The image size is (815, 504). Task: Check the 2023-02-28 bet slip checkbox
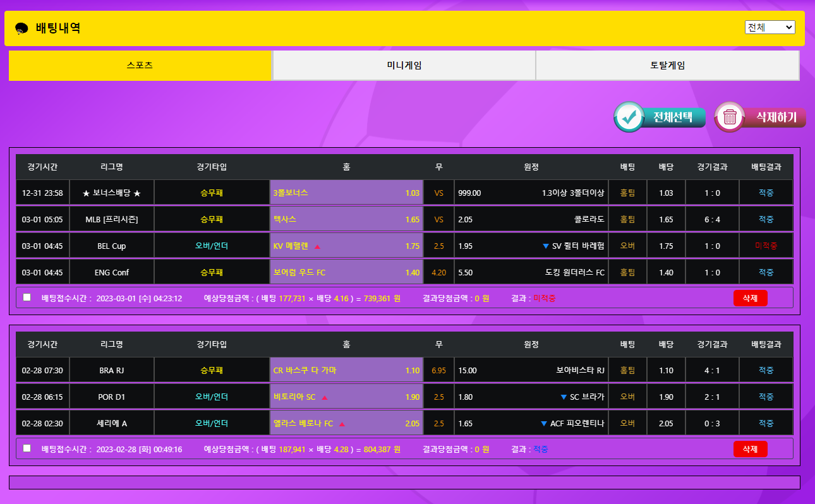point(27,448)
